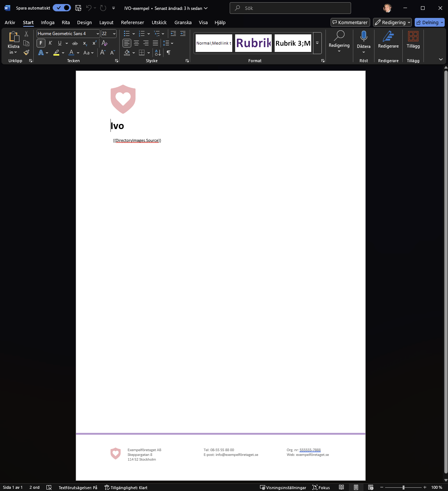Switch to Read mode view
This screenshot has height=491, width=448.
341,487
